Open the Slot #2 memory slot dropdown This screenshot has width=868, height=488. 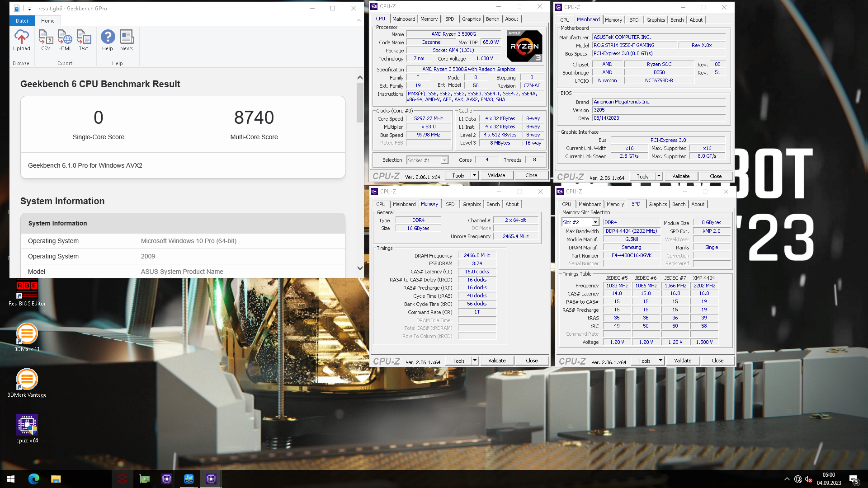coord(595,222)
